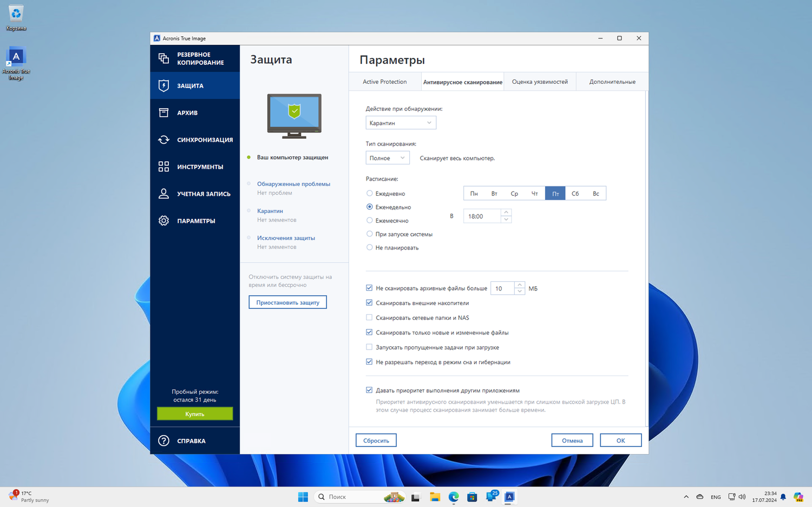Open the OneDrive cloud tray icon
Viewport: 812px width, 507px height.
tap(700, 497)
